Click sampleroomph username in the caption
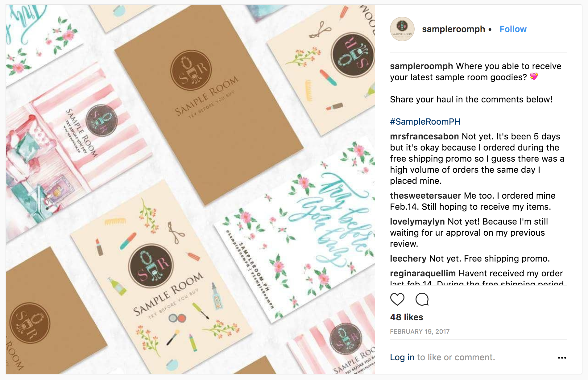The height and width of the screenshot is (380, 588). [x=421, y=66]
